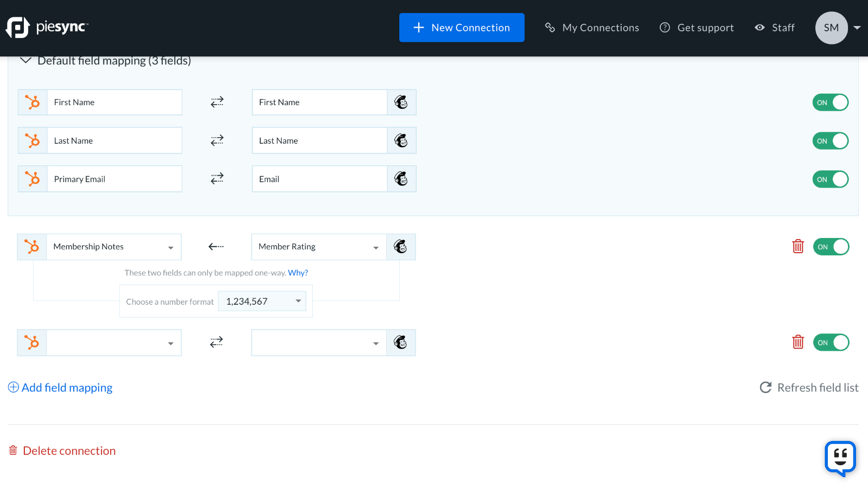Open the Get support menu
868x488 pixels.
tap(697, 27)
